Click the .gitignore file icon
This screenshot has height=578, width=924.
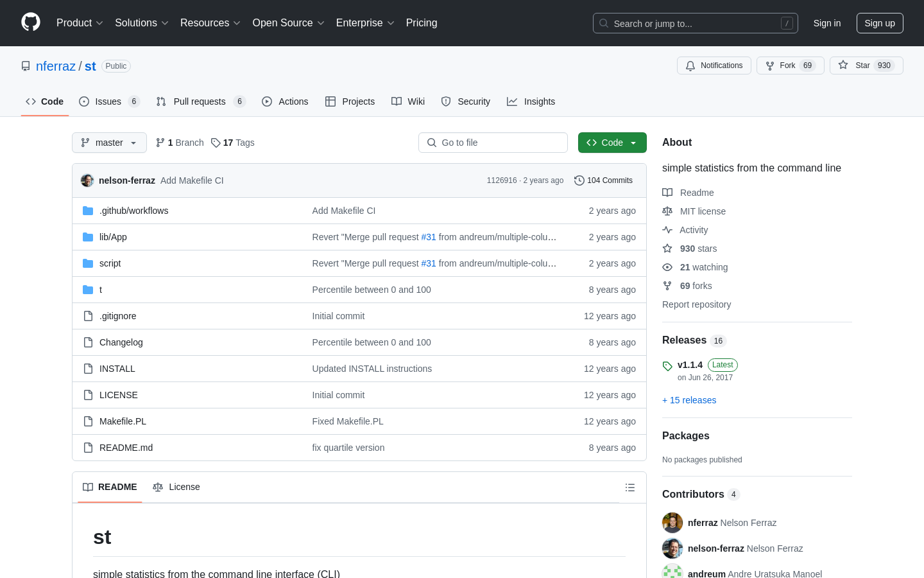click(x=88, y=316)
